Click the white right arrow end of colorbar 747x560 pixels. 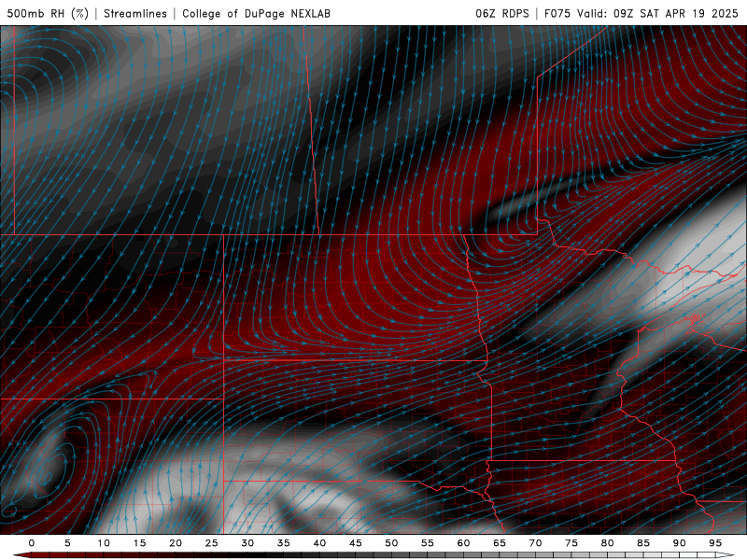[x=725, y=555]
